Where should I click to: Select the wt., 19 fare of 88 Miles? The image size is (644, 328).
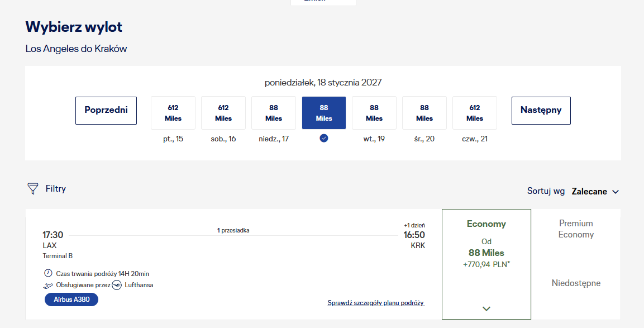(x=374, y=113)
